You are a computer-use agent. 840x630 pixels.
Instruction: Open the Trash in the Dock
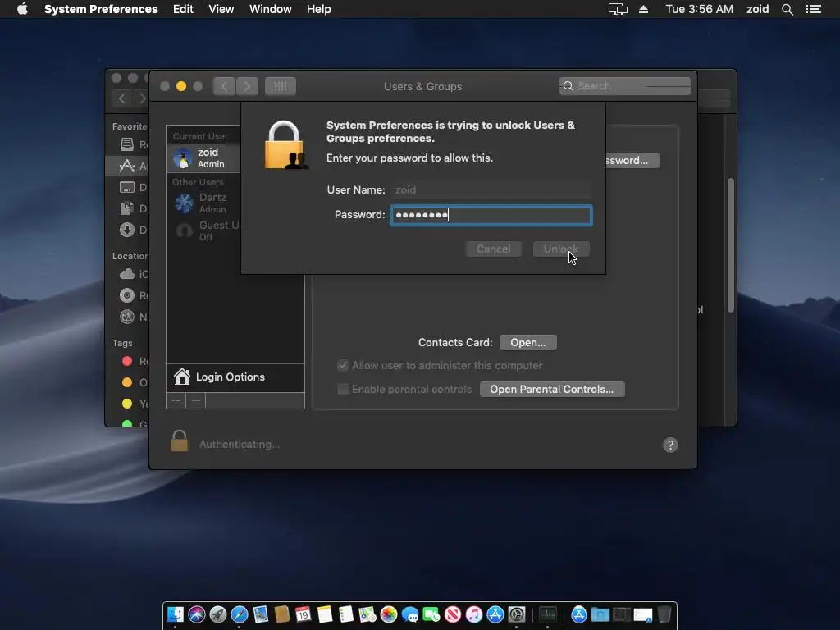664,614
